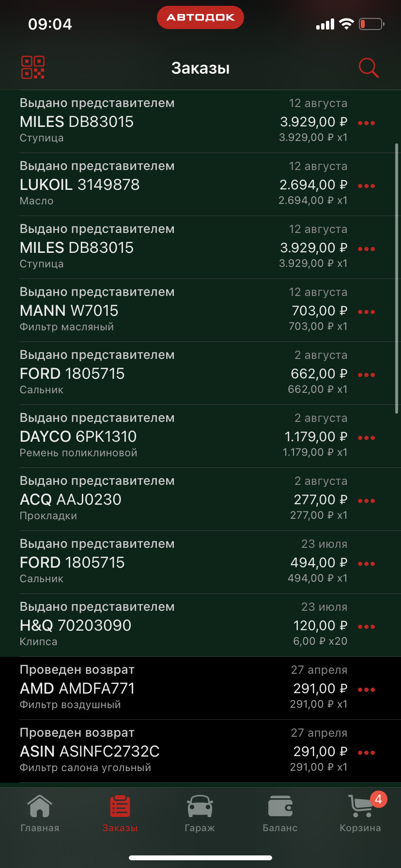
Task: Tap the red search magnifier icon
Action: (368, 68)
